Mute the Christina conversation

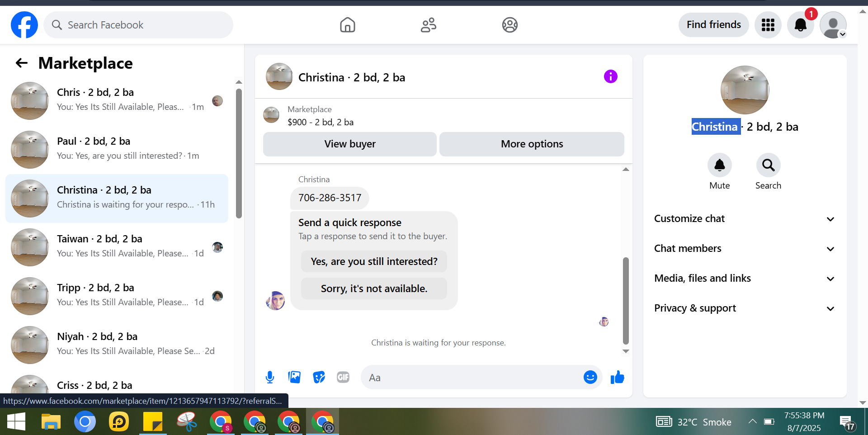[720, 165]
